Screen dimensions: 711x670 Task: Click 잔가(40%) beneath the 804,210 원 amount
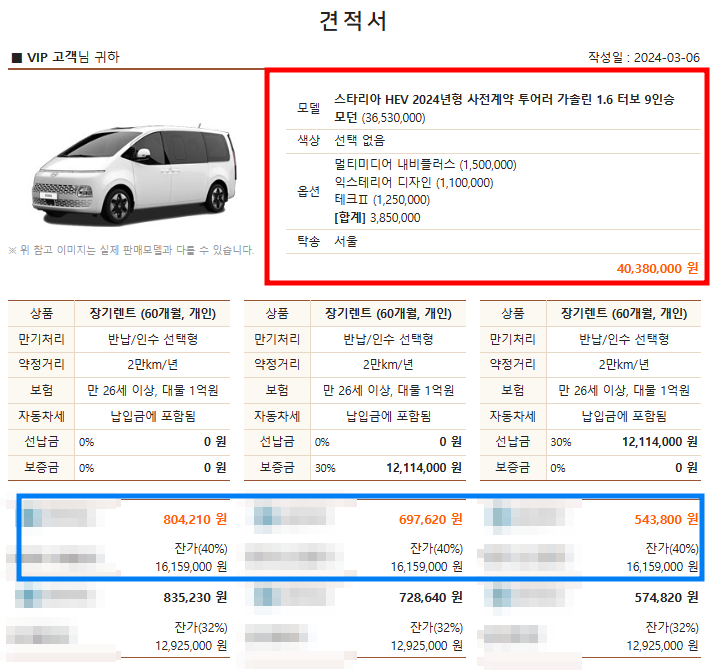[x=201, y=549]
